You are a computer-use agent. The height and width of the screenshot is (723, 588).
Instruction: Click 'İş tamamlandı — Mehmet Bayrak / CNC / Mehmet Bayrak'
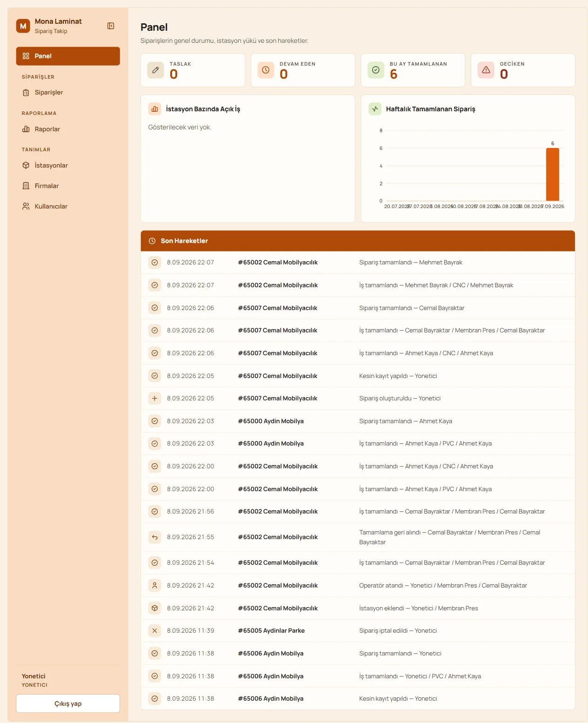(436, 285)
